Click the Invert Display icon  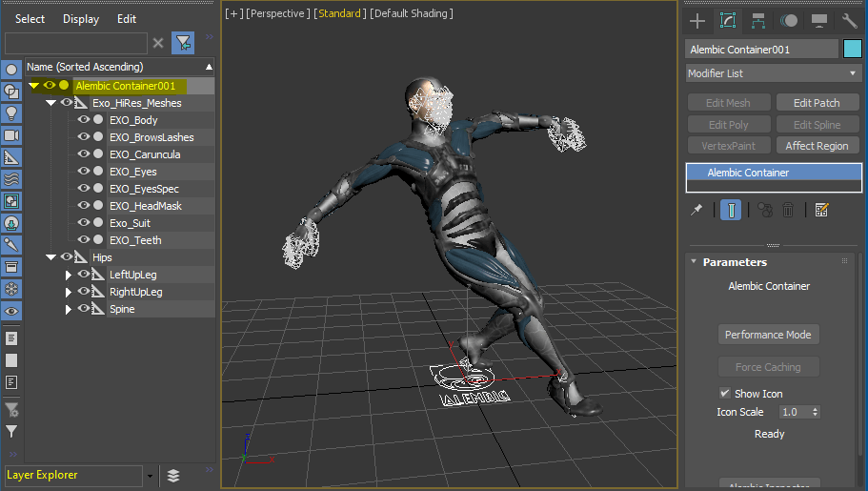11,382
